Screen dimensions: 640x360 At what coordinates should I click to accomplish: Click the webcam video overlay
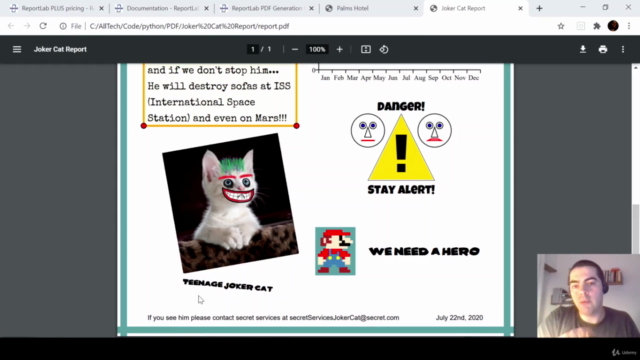pyautogui.click(x=589, y=296)
